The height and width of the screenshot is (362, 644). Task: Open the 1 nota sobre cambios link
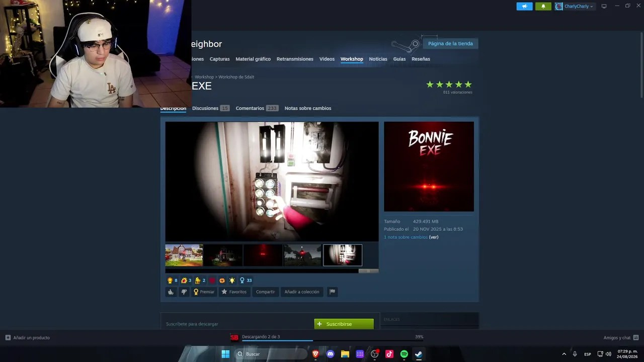[406, 237]
